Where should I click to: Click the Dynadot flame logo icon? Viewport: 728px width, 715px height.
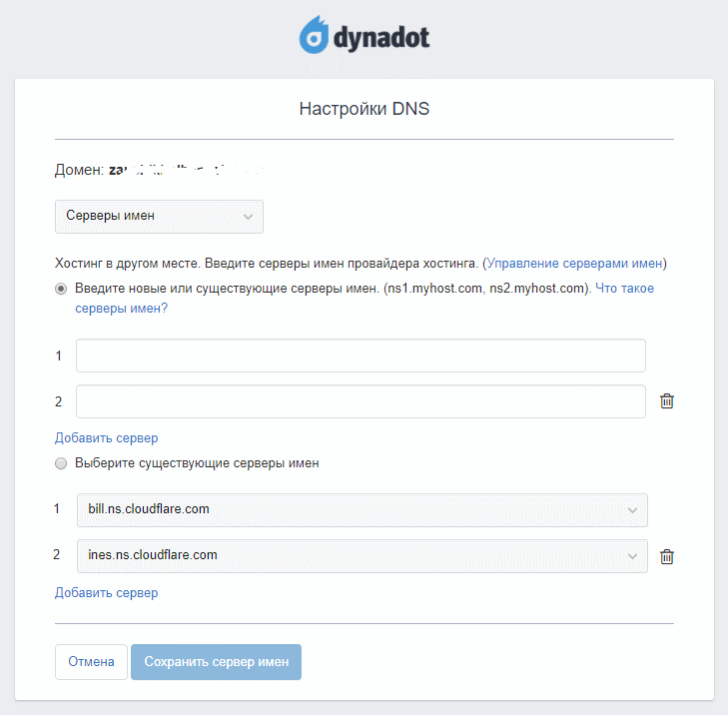(x=316, y=36)
